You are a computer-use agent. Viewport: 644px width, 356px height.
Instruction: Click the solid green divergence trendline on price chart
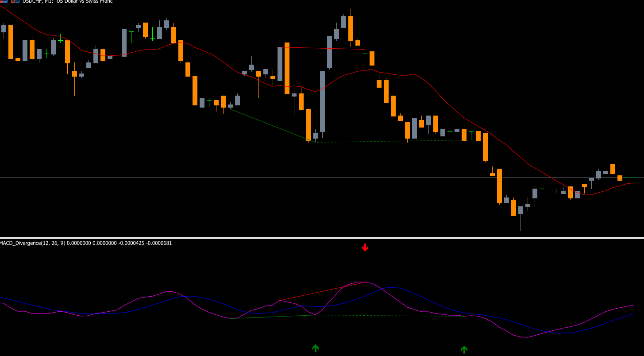coord(270,124)
